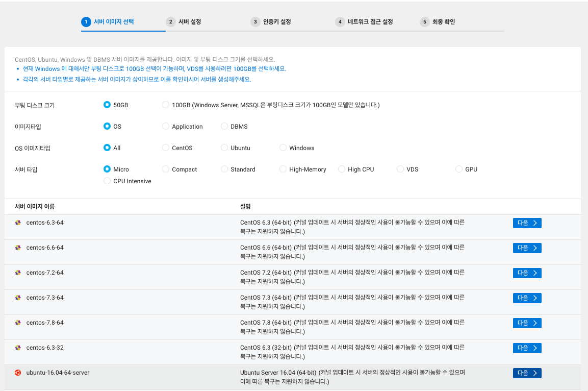The width and height of the screenshot is (588, 391).
Task: Select the 50GB boot disk size
Action: [x=107, y=105]
